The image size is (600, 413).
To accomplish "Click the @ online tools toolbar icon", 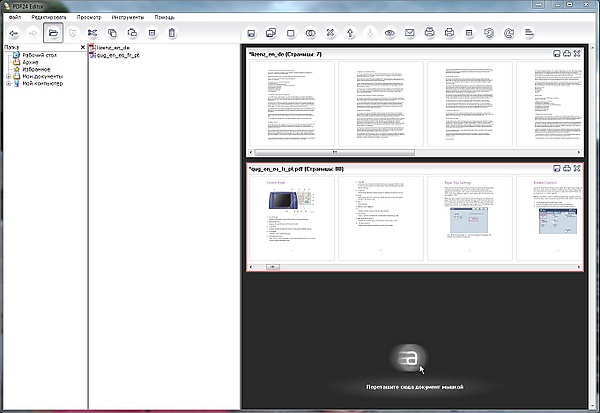I will coord(509,33).
